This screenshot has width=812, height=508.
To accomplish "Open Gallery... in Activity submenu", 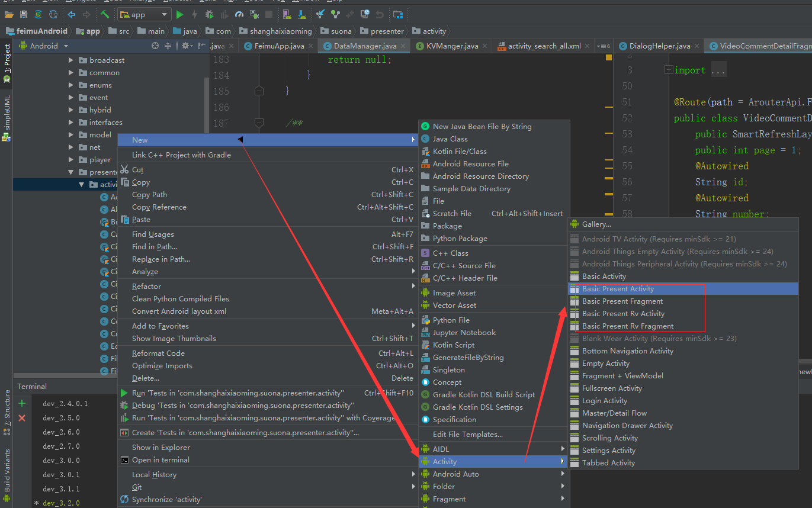I will (683, 224).
